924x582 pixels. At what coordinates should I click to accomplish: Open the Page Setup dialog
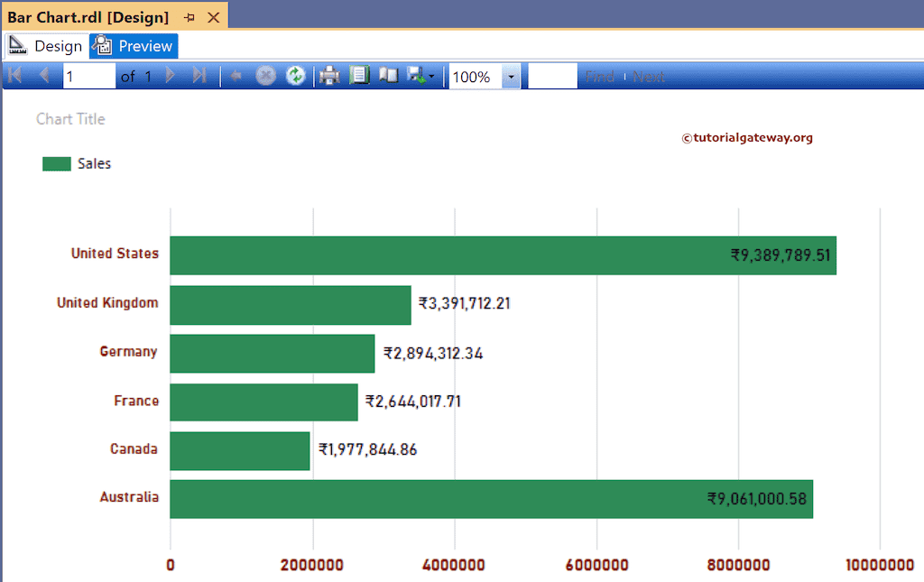coord(360,75)
